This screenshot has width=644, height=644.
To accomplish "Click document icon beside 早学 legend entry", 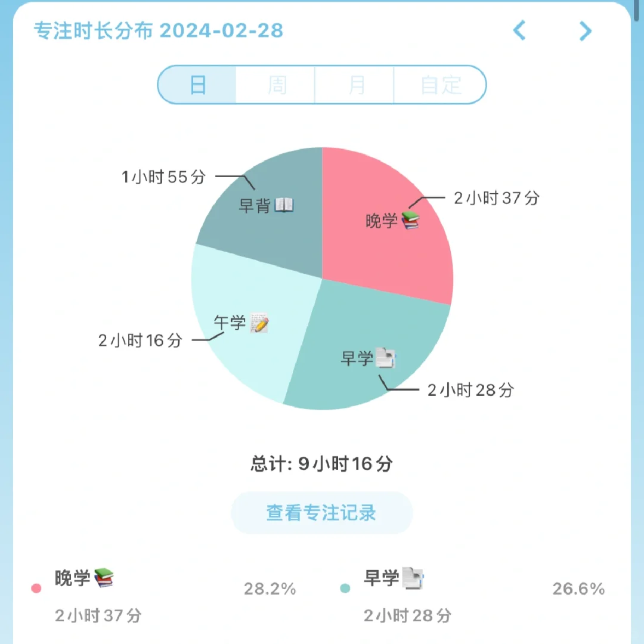I will coord(413,577).
